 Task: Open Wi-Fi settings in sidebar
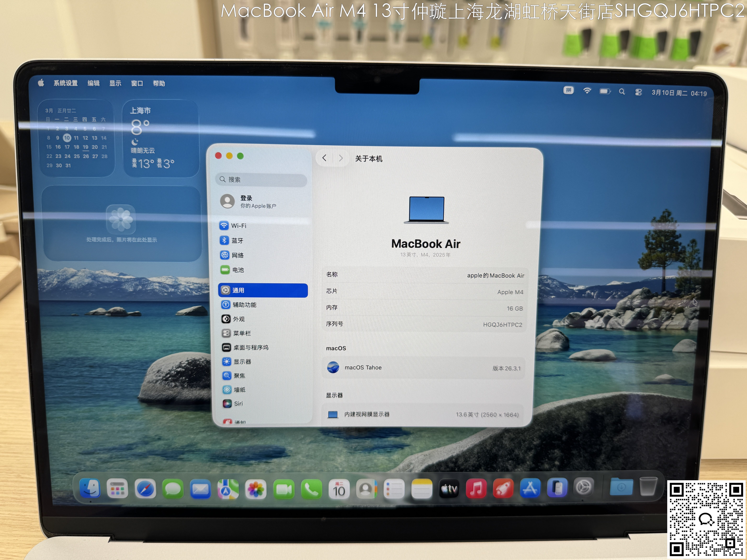pyautogui.click(x=238, y=225)
